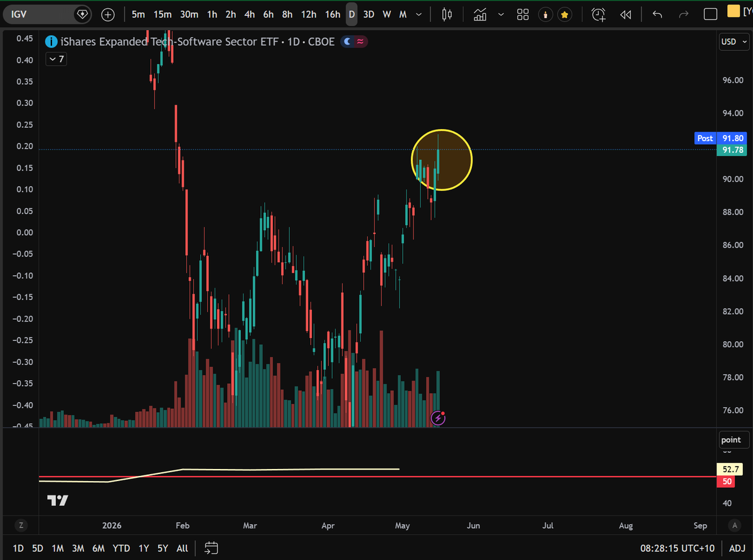Viewport: 753px width, 560px height.
Task: Select the 3D interval
Action: coord(369,14)
